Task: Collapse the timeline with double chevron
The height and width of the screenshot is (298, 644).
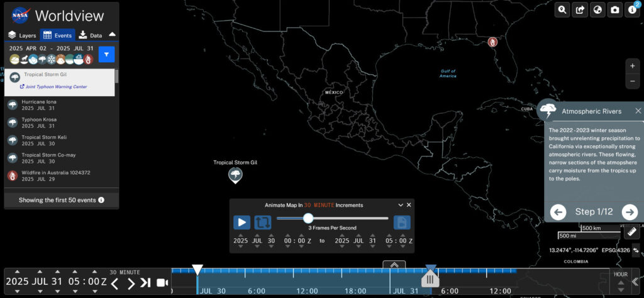Action: (x=635, y=282)
